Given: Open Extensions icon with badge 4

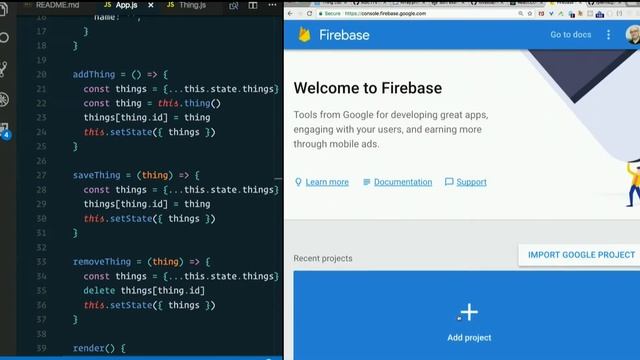Looking at the screenshot, I should click(5, 131).
